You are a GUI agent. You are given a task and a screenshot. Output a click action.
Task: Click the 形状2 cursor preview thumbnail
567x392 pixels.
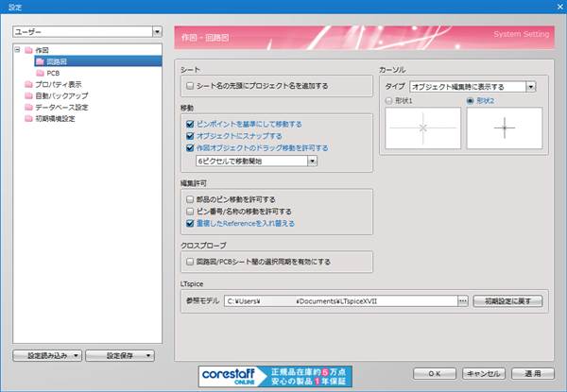(x=505, y=128)
